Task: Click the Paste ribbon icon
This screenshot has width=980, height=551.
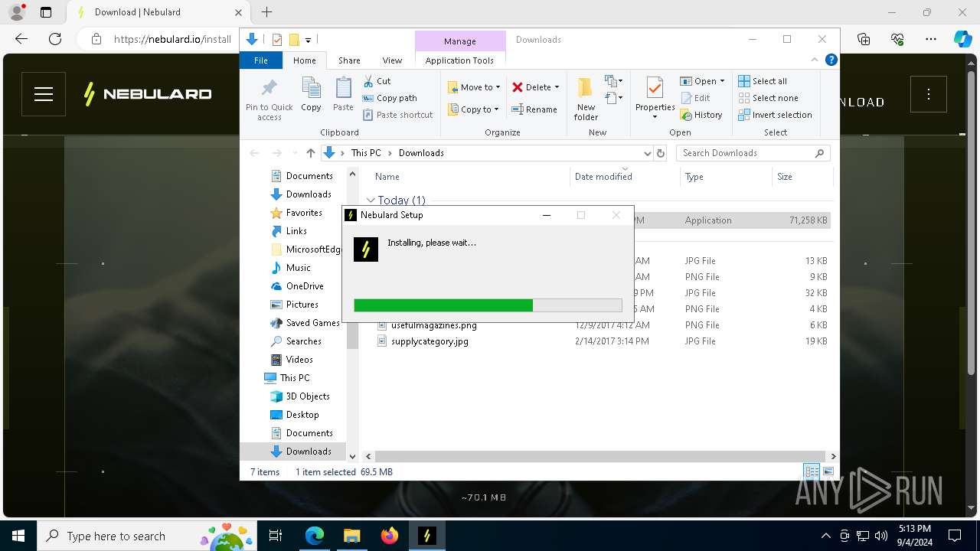Action: [343, 95]
